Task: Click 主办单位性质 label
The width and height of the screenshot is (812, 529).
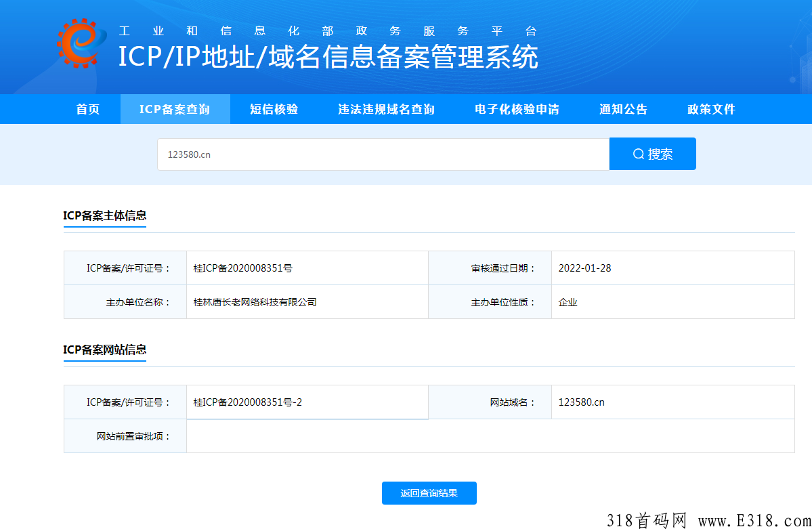Action: click(x=503, y=302)
